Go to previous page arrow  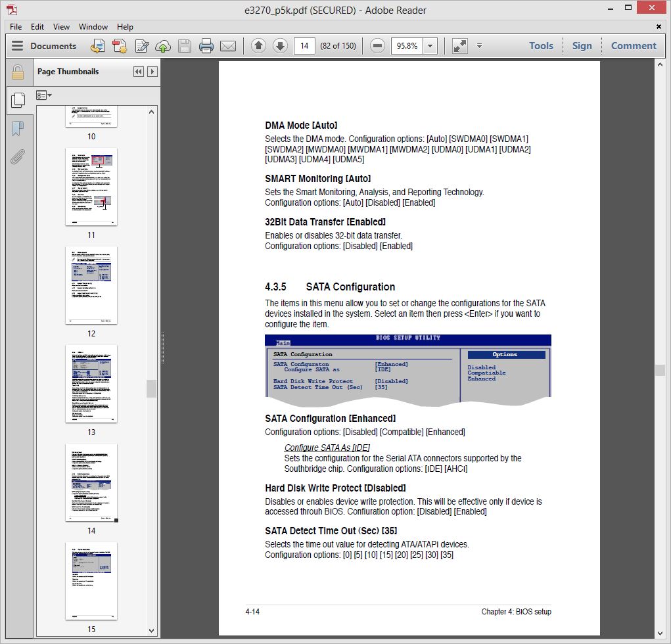[258, 45]
